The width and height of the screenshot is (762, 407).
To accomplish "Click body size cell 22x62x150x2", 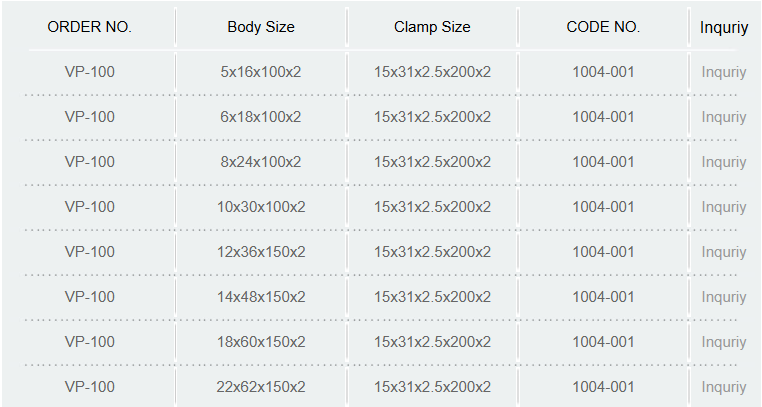I will pos(261,387).
